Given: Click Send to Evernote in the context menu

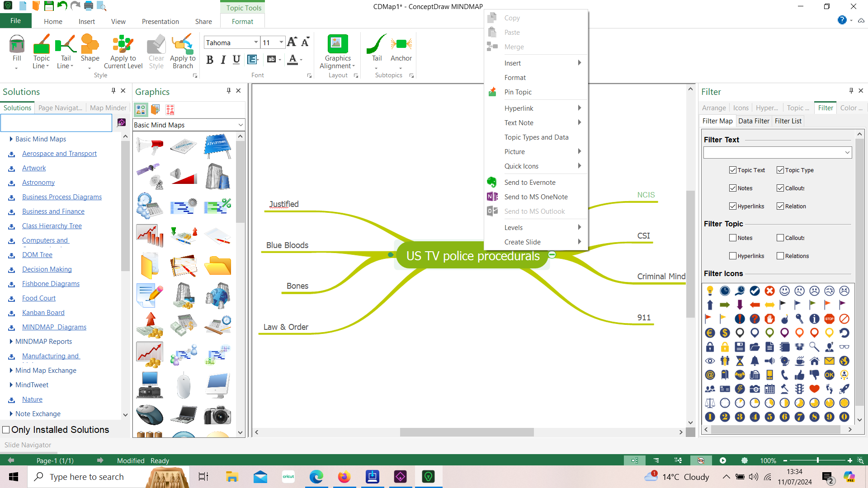Looking at the screenshot, I should [x=530, y=182].
